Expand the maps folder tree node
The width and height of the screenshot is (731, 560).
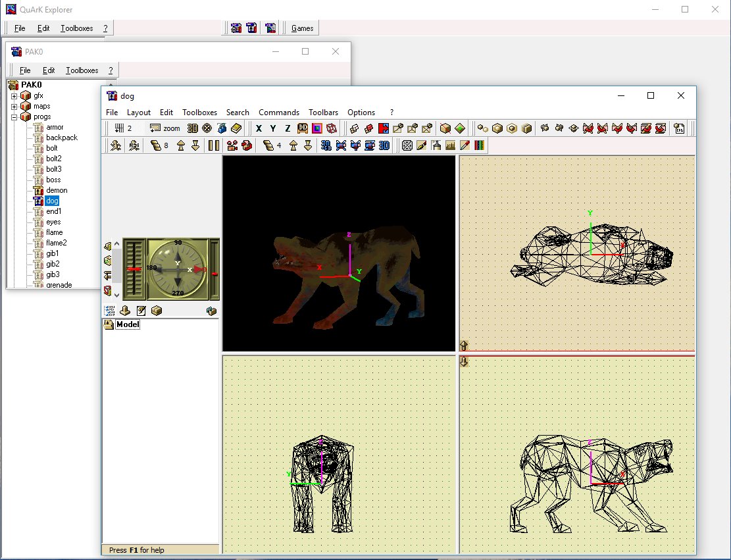[14, 106]
